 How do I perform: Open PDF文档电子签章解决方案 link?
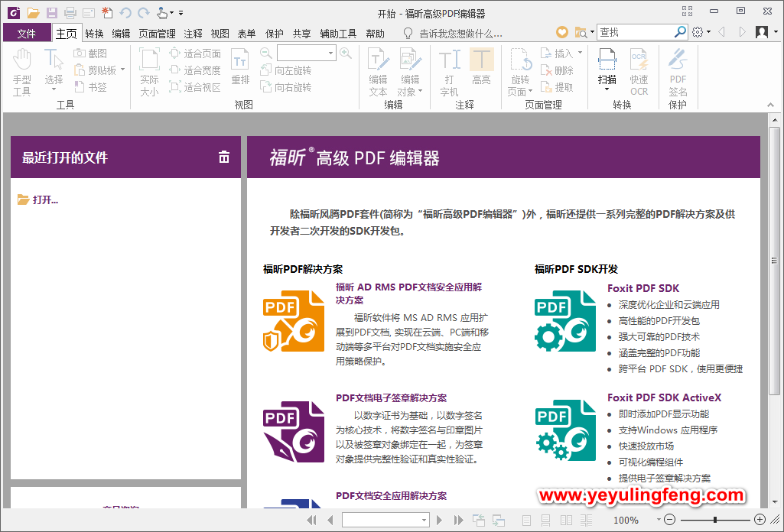pyautogui.click(x=391, y=397)
